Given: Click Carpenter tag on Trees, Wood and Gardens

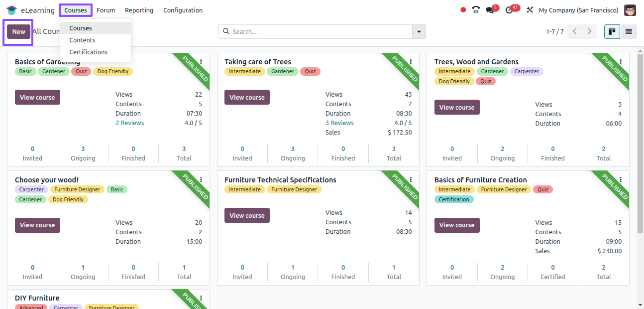Looking at the screenshot, I should [527, 71].
